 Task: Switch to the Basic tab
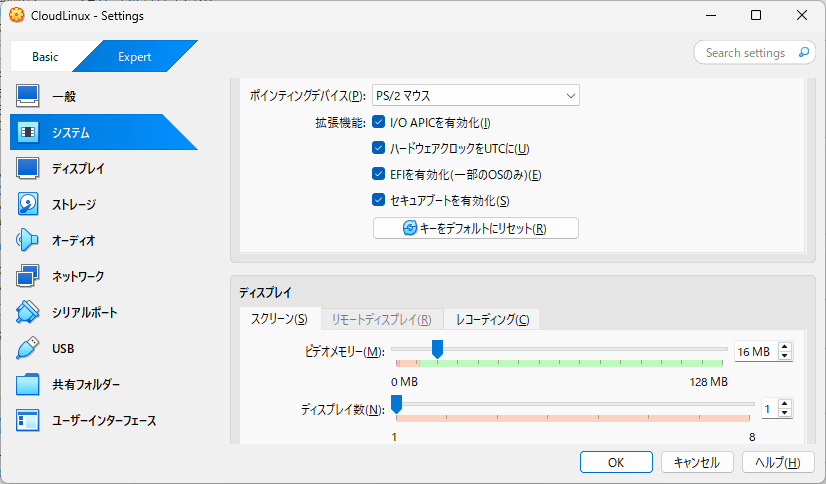click(45, 57)
